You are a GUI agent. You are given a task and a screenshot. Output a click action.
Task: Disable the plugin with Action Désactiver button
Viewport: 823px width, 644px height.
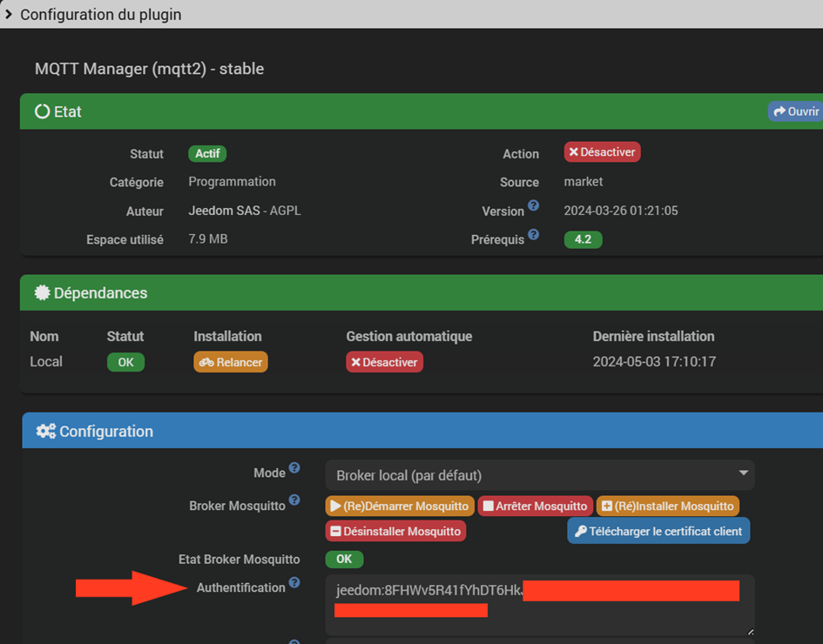(602, 152)
